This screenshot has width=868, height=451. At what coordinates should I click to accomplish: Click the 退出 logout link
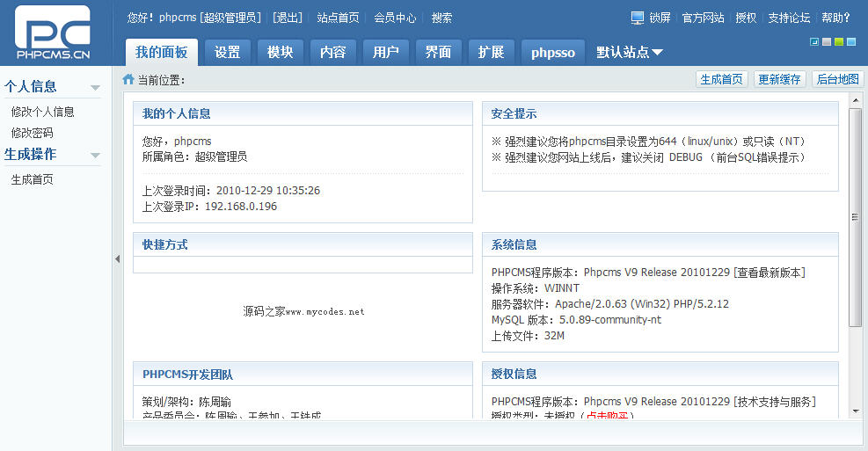(288, 18)
